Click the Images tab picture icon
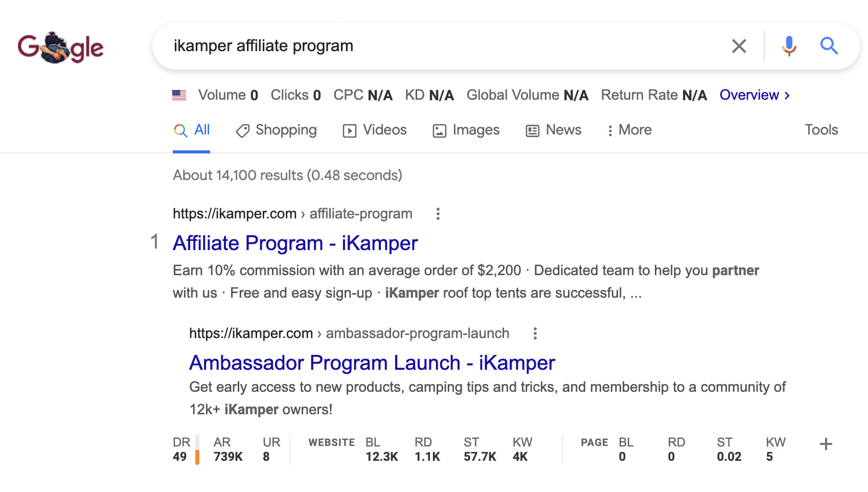This screenshot has width=868, height=492. pyautogui.click(x=439, y=130)
